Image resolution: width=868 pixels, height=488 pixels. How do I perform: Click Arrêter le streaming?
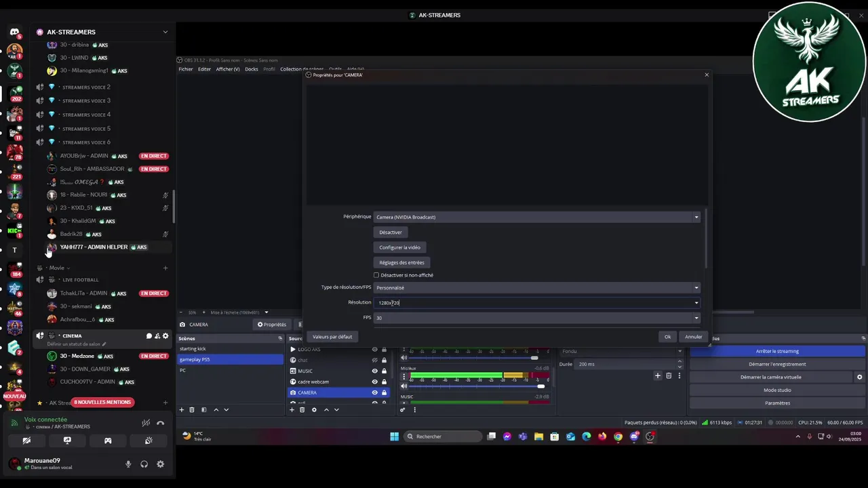(777, 351)
